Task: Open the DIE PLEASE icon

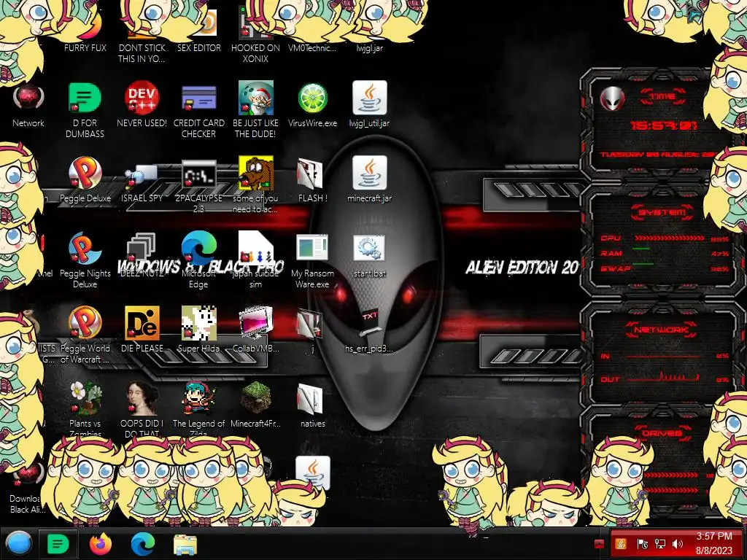Action: pyautogui.click(x=142, y=323)
